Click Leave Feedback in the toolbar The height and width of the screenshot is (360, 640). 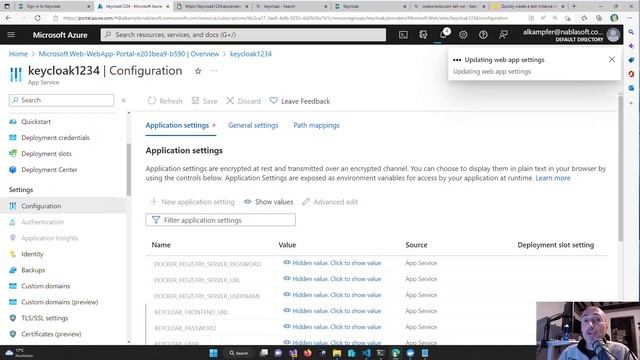(300, 101)
